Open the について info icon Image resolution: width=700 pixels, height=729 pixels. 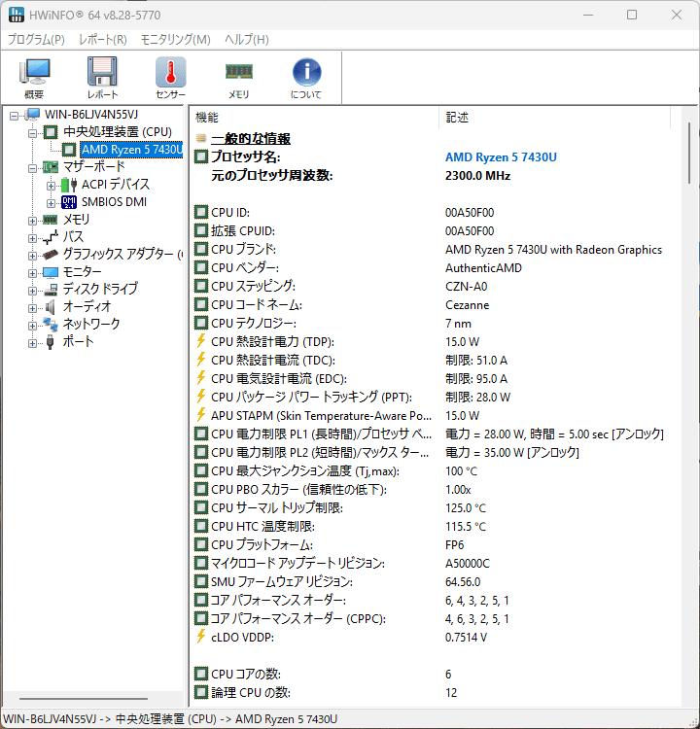(306, 78)
